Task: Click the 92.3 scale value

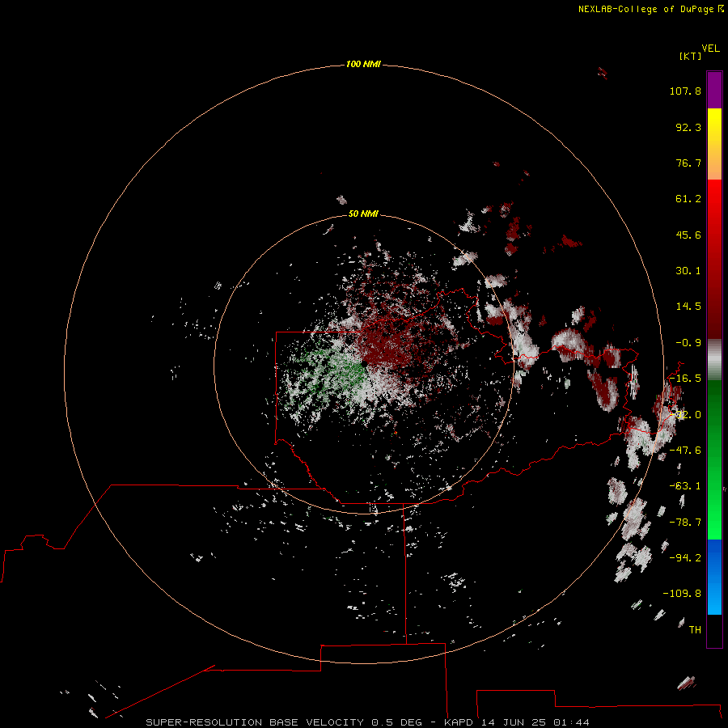Action: pos(688,127)
